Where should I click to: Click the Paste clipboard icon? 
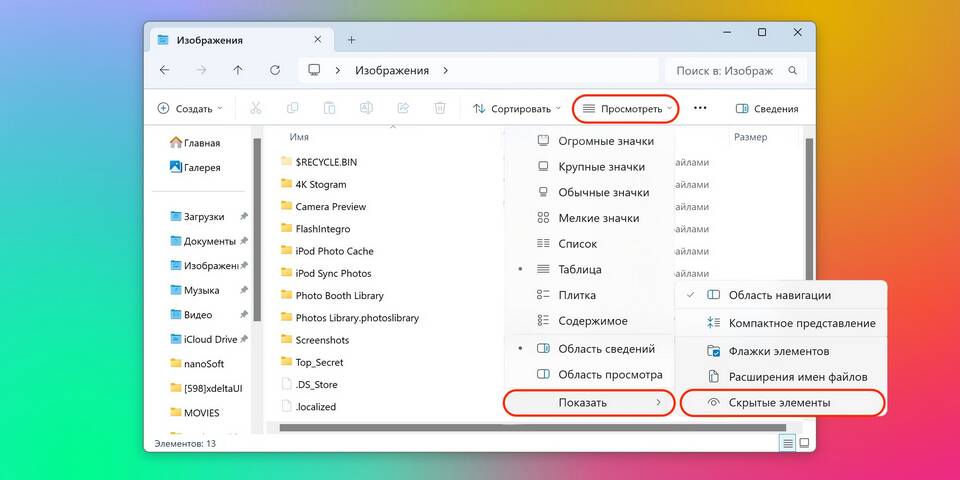tap(329, 108)
